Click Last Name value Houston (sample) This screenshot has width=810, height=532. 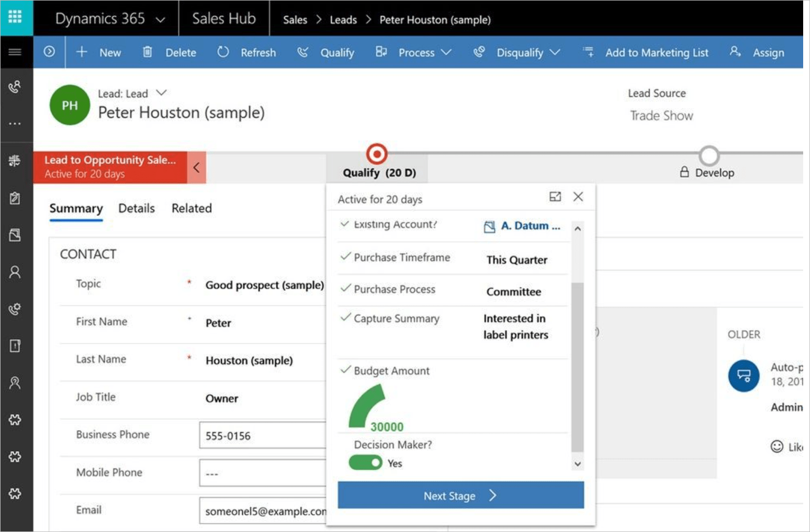tap(249, 361)
